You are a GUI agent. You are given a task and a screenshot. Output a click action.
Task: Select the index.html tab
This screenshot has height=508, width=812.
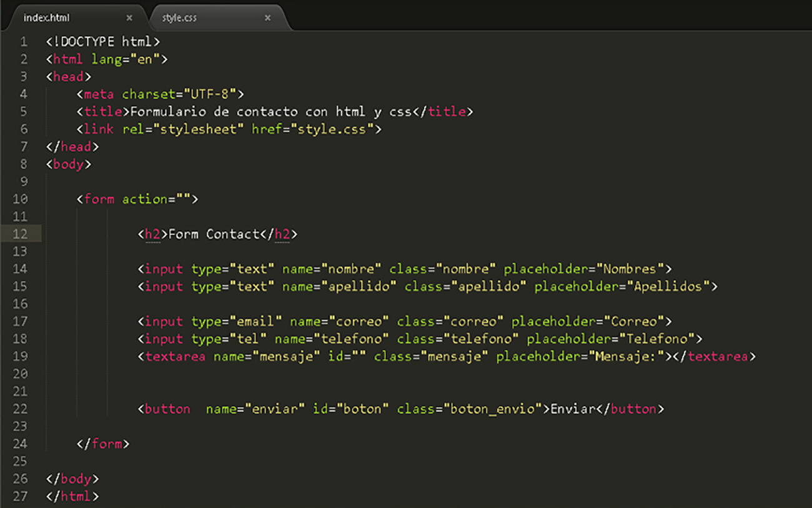(x=47, y=18)
